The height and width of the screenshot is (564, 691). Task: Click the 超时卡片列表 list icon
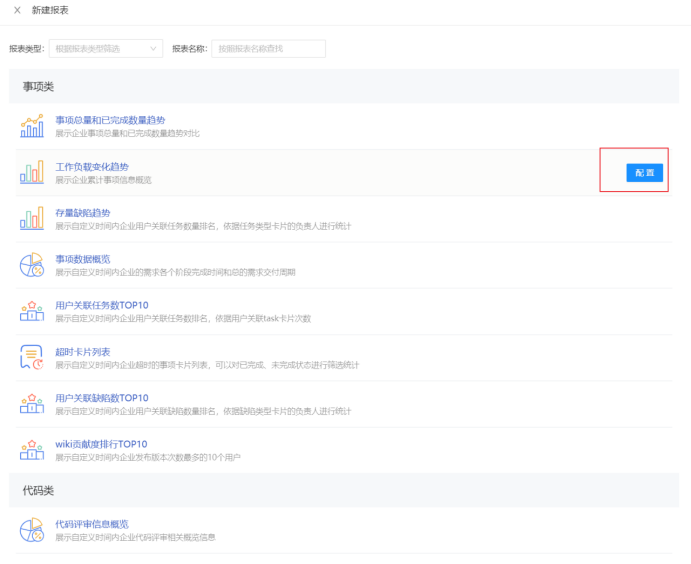coord(31,357)
